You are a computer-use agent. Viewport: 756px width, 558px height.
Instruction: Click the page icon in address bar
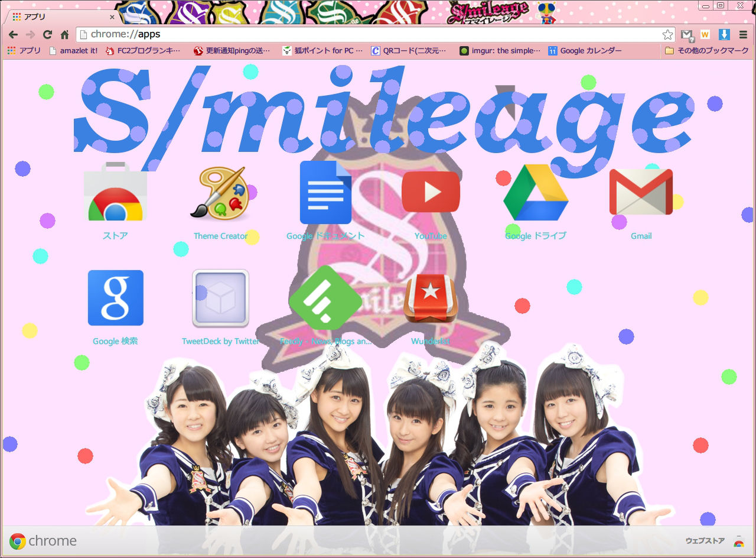click(83, 34)
